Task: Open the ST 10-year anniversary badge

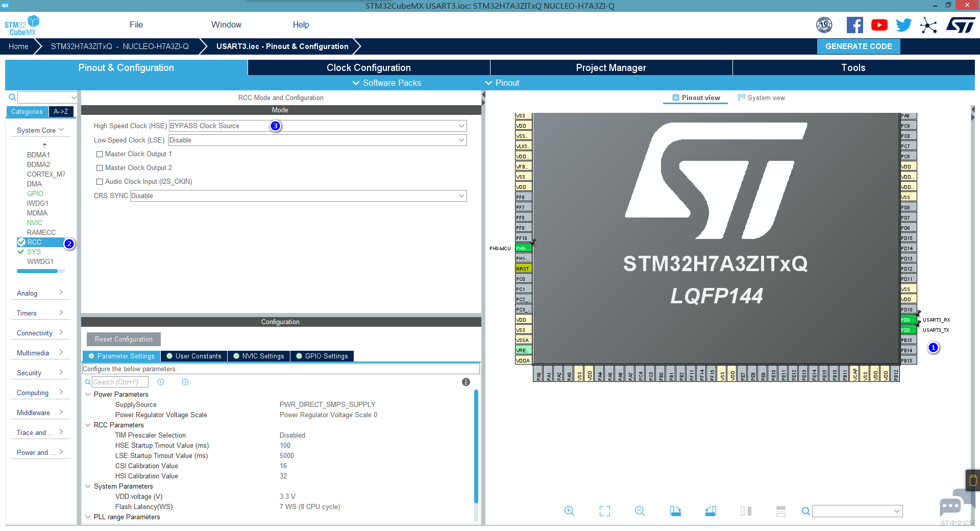Action: point(824,25)
